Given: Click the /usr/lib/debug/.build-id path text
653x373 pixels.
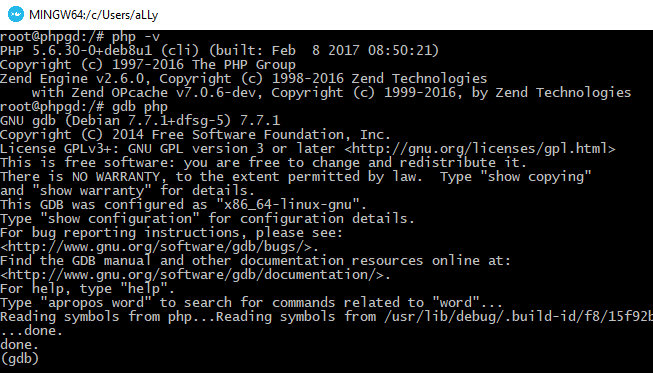Looking at the screenshot, I should [x=518, y=316].
